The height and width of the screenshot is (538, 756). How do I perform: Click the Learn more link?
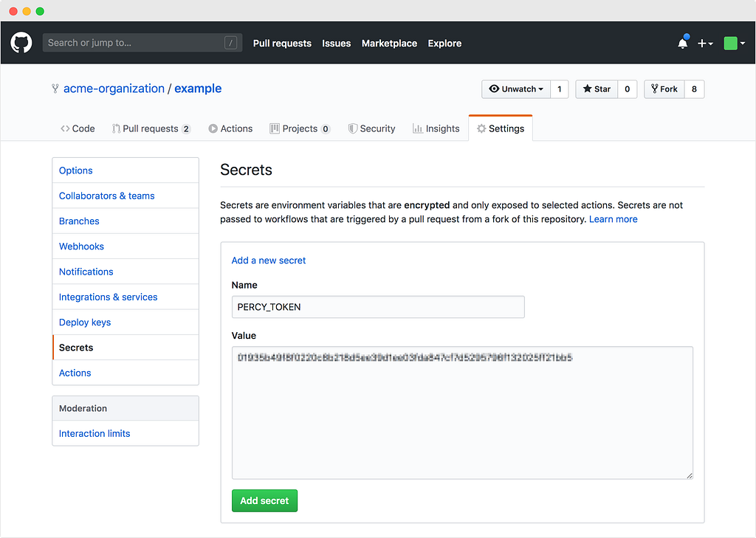(613, 219)
